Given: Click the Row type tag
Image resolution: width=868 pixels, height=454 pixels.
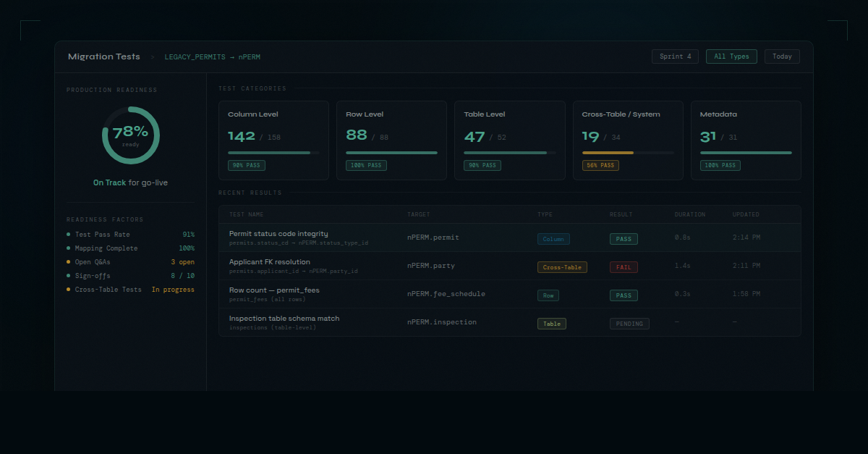Looking at the screenshot, I should pos(548,295).
